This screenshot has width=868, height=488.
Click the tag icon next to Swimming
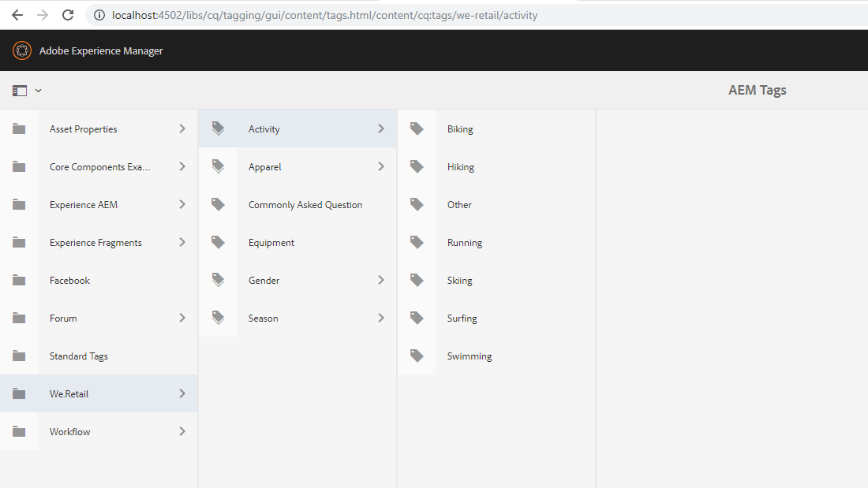coord(417,355)
